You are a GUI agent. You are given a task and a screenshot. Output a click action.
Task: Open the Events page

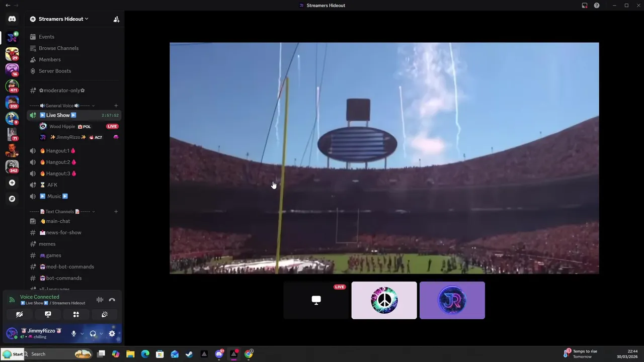pos(46,37)
